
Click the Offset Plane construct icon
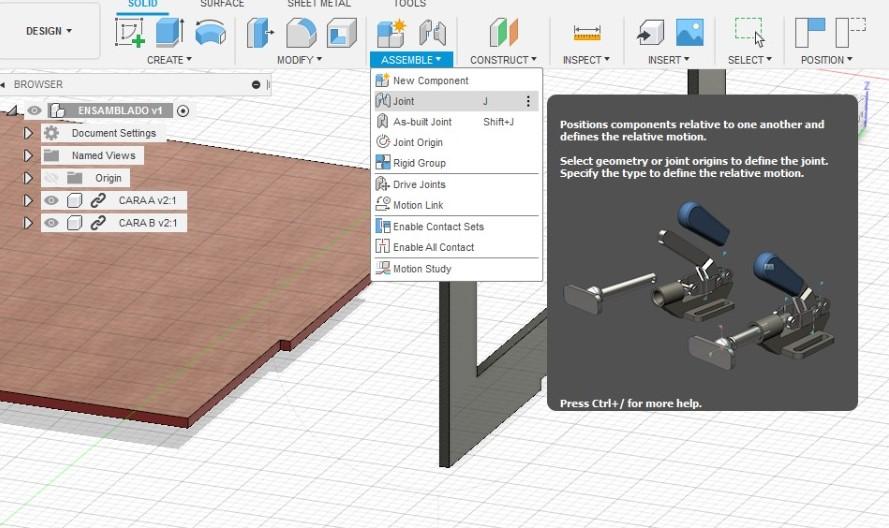coord(504,33)
